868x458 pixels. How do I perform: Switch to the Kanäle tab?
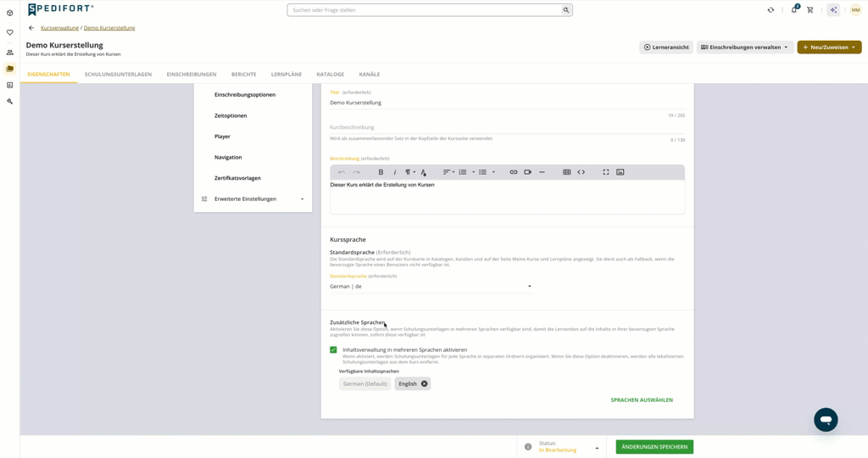[x=370, y=74]
